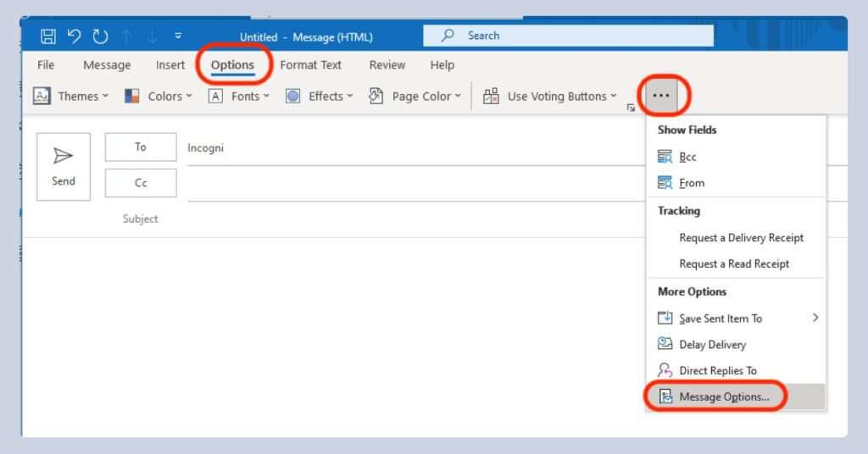Choose Direct Replies To option

click(x=717, y=371)
